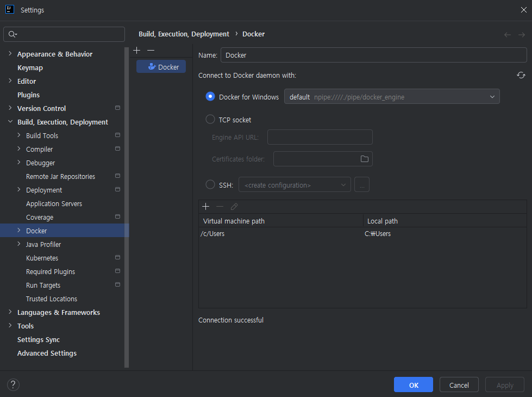Click the Cancel button

coord(459,385)
